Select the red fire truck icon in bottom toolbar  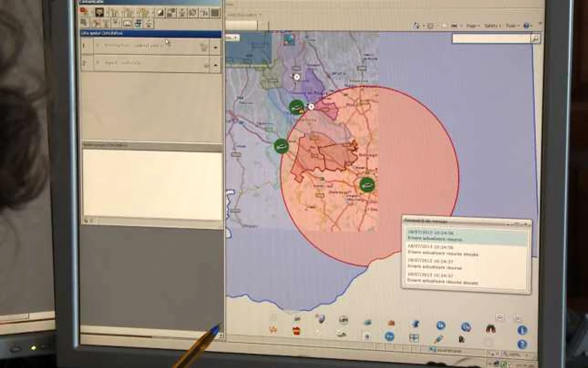point(296,331)
